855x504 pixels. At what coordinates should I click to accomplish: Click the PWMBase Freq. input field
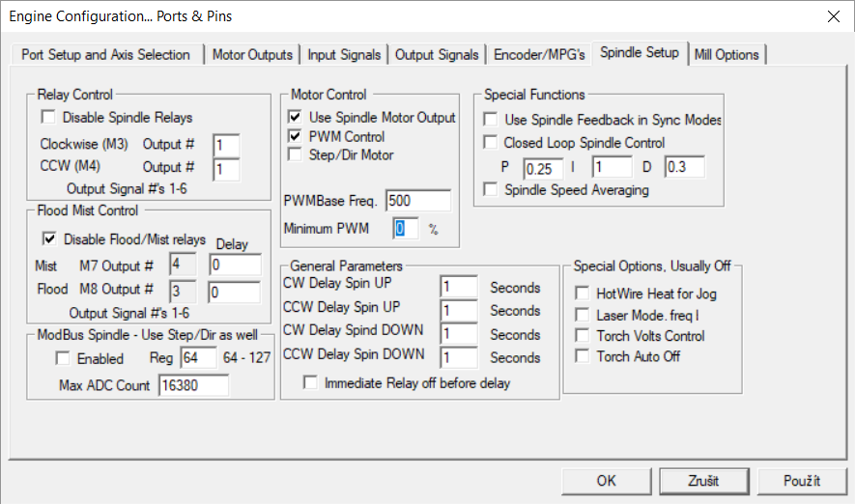tap(417, 201)
